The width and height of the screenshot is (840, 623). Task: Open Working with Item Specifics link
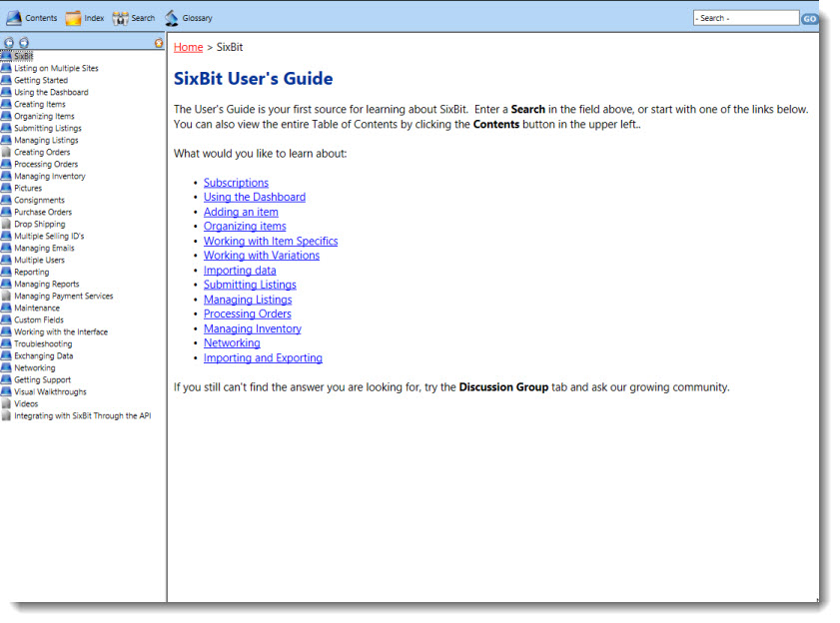pos(271,241)
